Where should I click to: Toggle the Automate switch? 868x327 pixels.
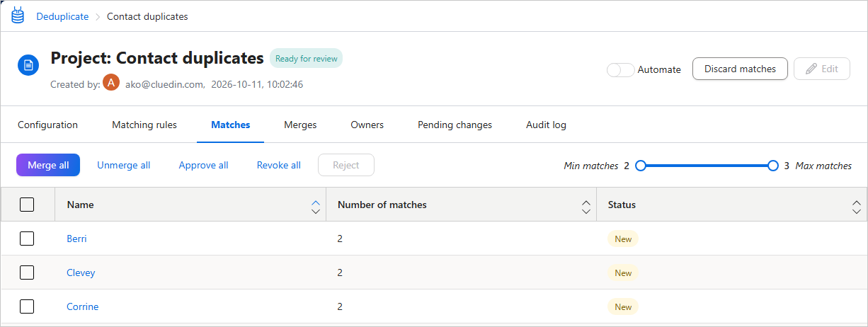click(x=621, y=69)
